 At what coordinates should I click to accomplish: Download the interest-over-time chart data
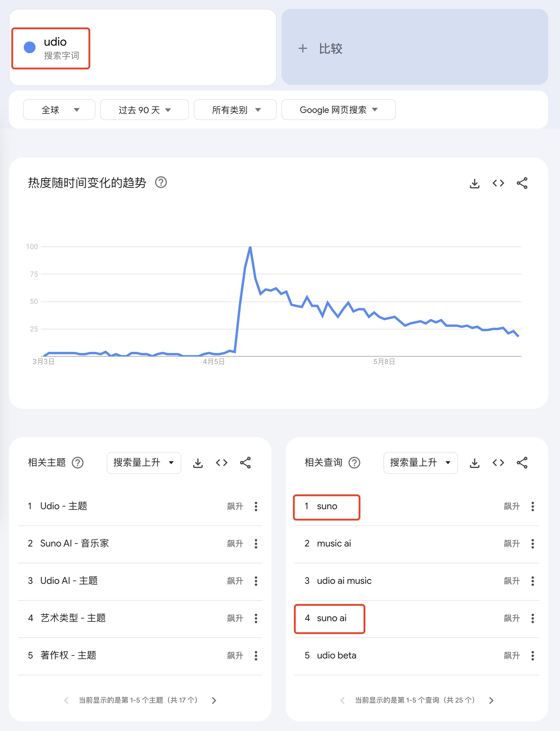[x=474, y=183]
